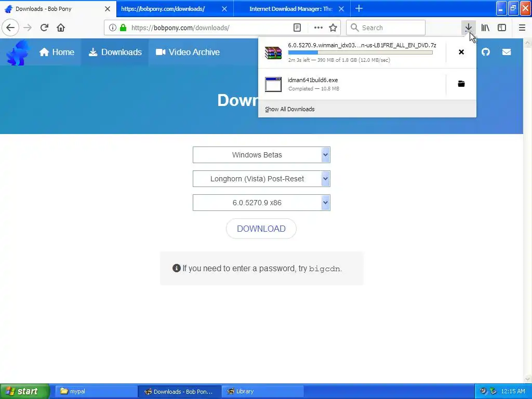This screenshot has height=399, width=532.
Task: Expand the Windows Betas dropdown
Action: (x=261, y=155)
